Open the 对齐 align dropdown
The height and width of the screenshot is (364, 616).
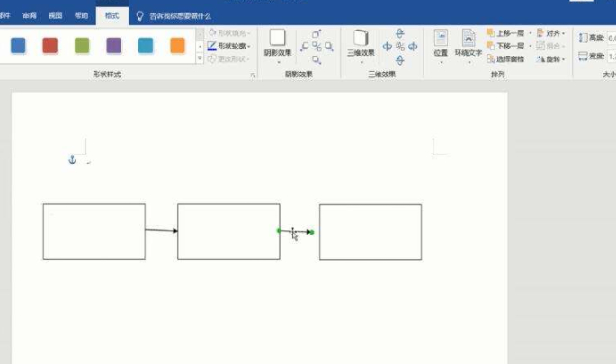coord(551,32)
